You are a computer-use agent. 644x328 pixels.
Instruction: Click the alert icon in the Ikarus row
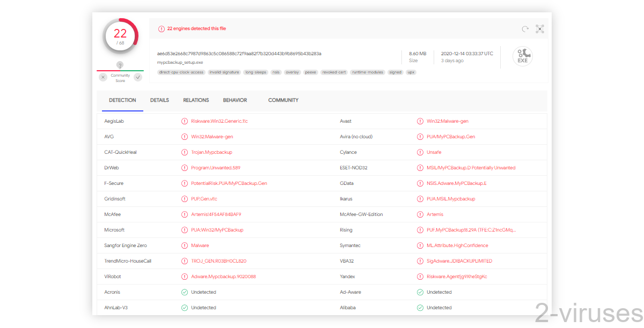[x=420, y=199]
